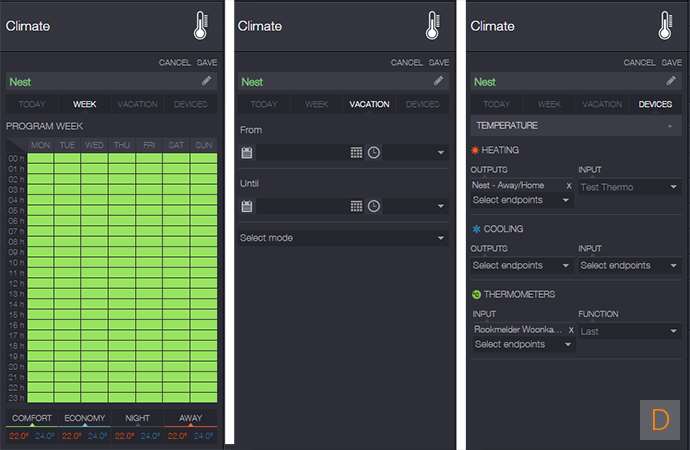Click the thermometer icon in right Climate panel
This screenshot has width=690, height=450.
point(665,26)
